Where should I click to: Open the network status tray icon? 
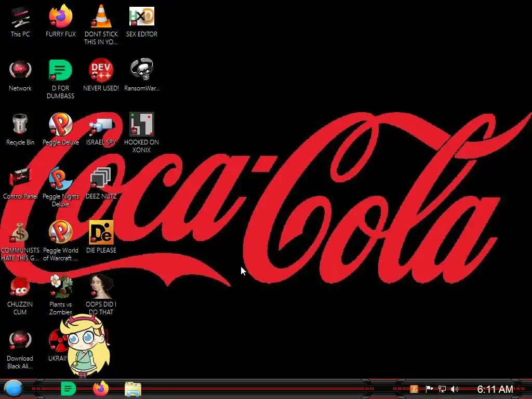pos(442,389)
